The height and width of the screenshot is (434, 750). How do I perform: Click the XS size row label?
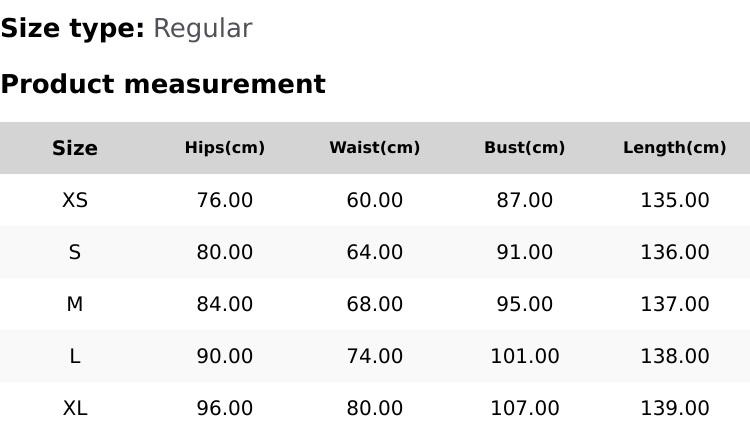(x=75, y=200)
